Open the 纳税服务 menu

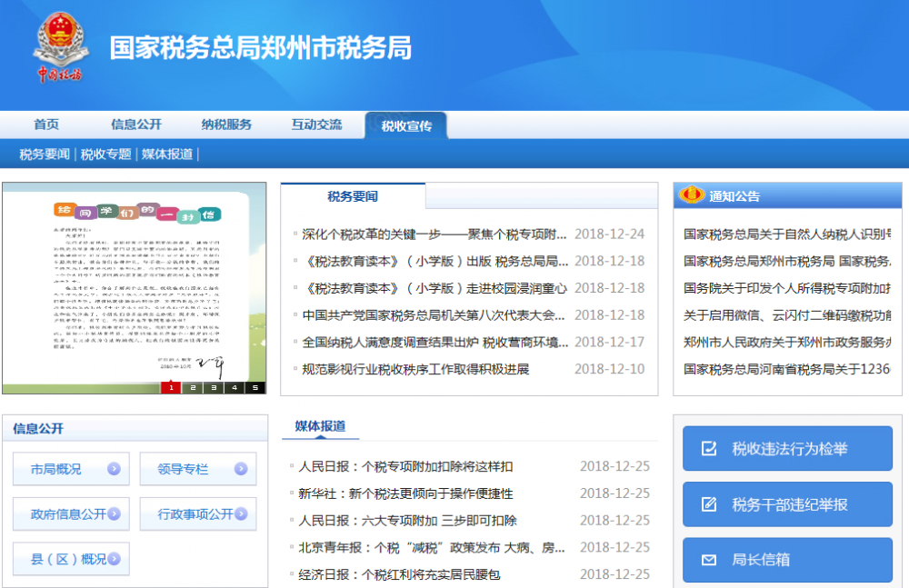click(x=225, y=124)
